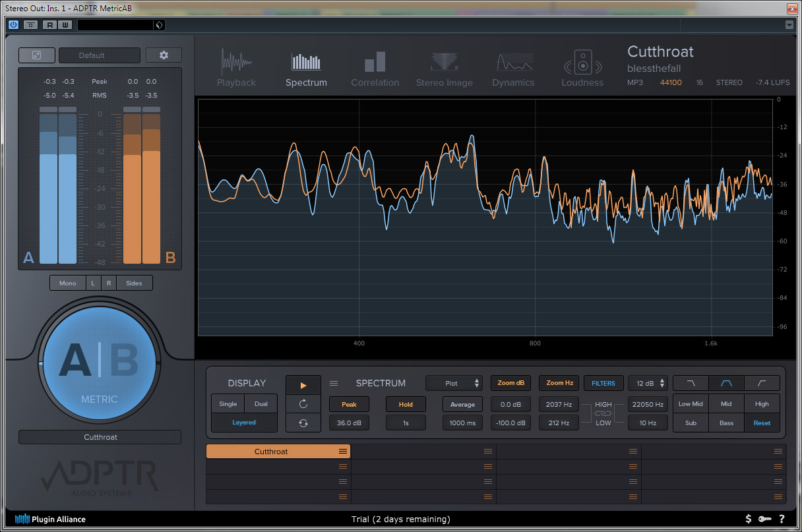Viewport: 802px width, 532px height.
Task: Toggle the Zoom Hz button
Action: [x=559, y=383]
